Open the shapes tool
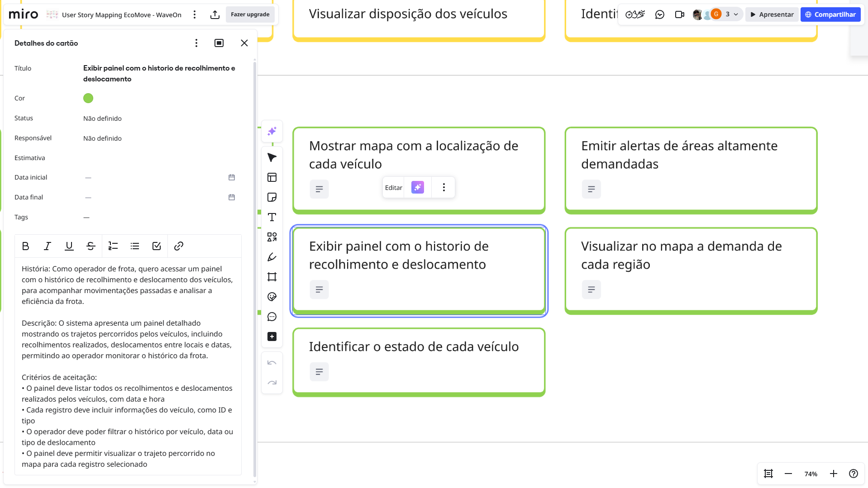The image size is (868, 488). pyautogui.click(x=272, y=237)
